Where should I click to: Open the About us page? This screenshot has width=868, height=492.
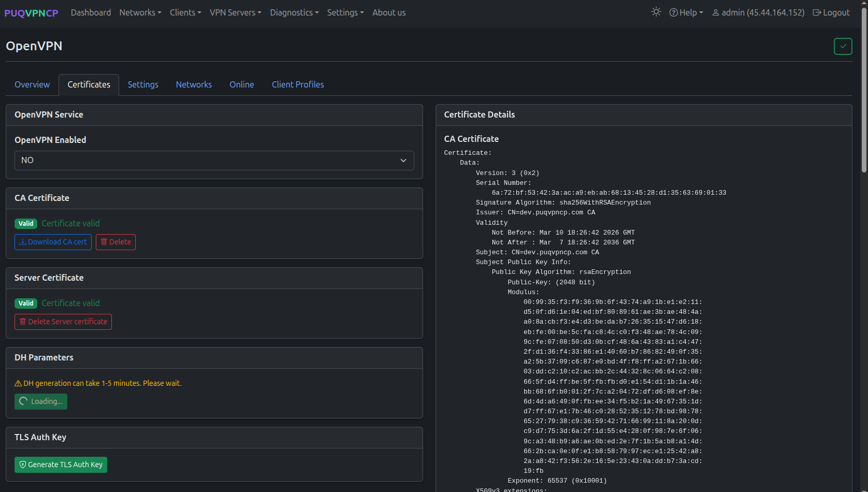click(389, 12)
